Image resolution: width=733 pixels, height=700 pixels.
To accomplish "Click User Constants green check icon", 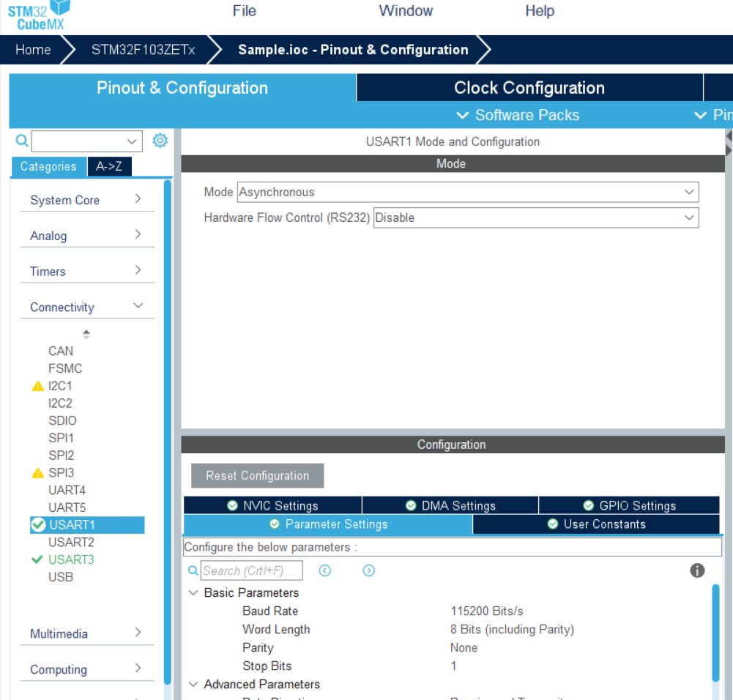I will 553,524.
